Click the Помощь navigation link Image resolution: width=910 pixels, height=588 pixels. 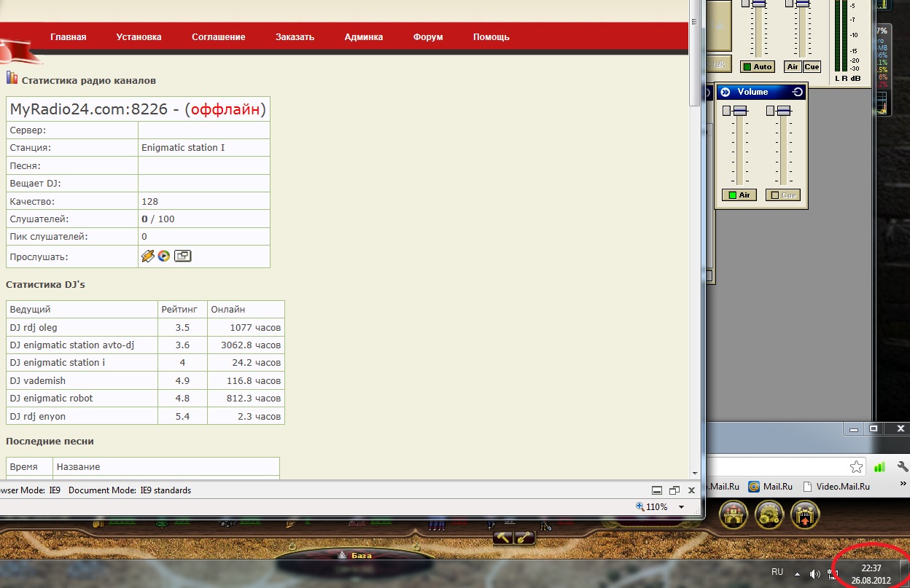point(491,37)
